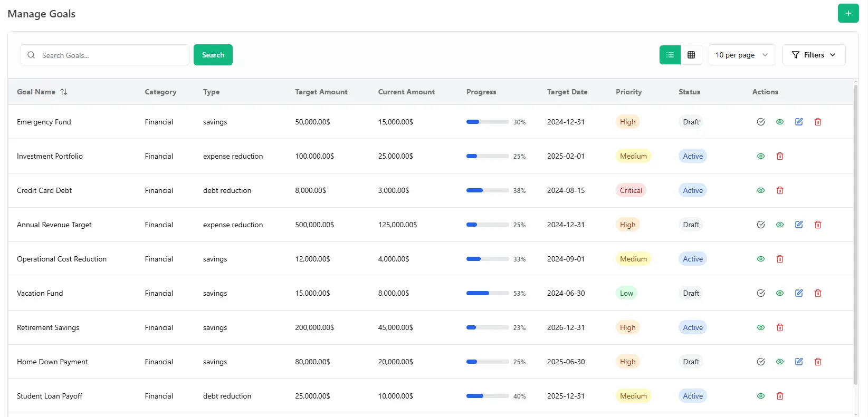
Task: Delete the Operational Cost Reduction goal
Action: pyautogui.click(x=780, y=259)
